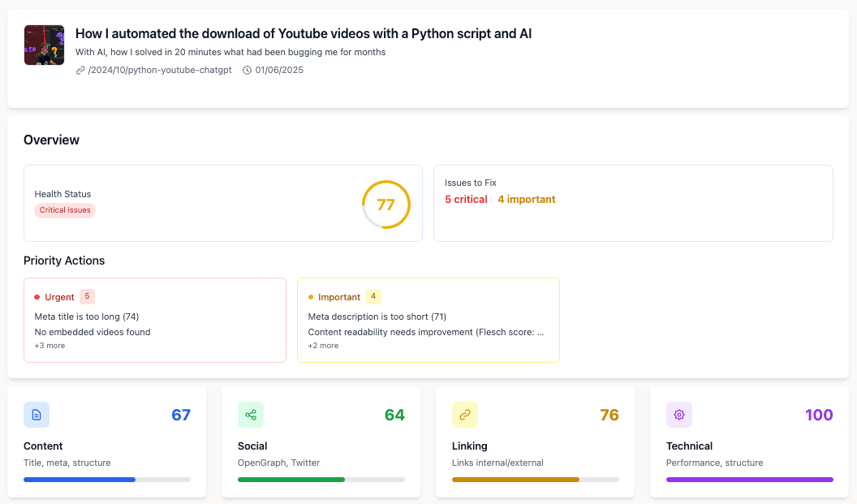857x504 pixels.
Task: Click the Linking chain icon
Action: [465, 415]
